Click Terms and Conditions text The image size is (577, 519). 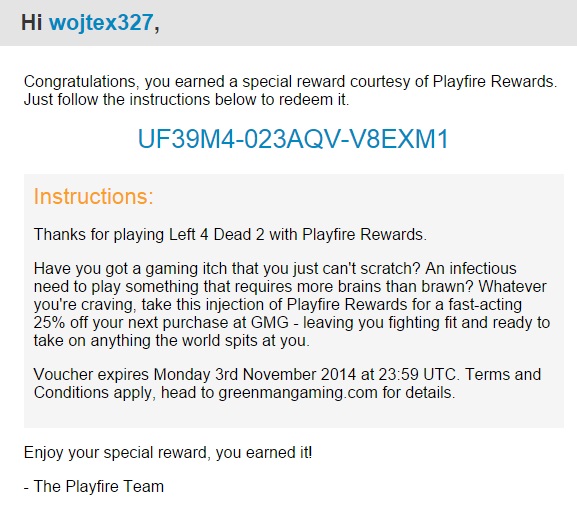[287, 384]
